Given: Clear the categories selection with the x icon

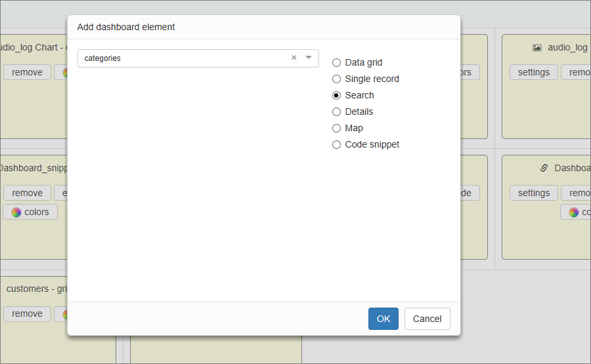Looking at the screenshot, I should [294, 58].
